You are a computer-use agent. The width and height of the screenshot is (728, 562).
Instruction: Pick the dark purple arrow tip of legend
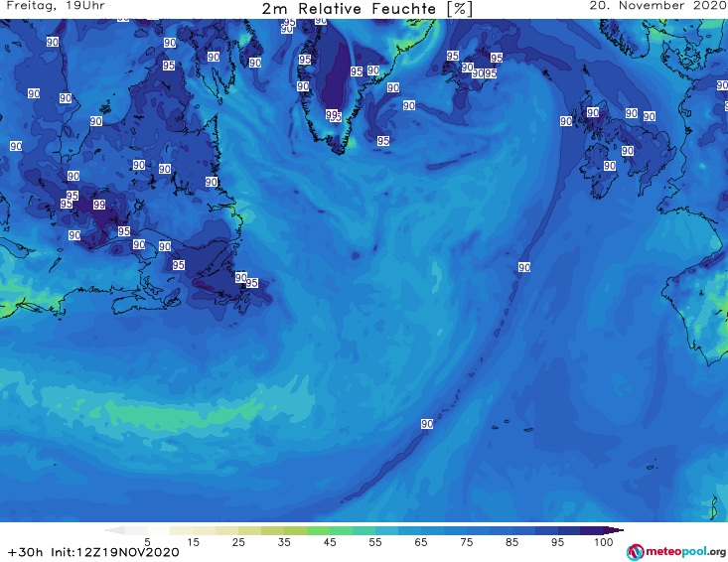tap(616, 530)
